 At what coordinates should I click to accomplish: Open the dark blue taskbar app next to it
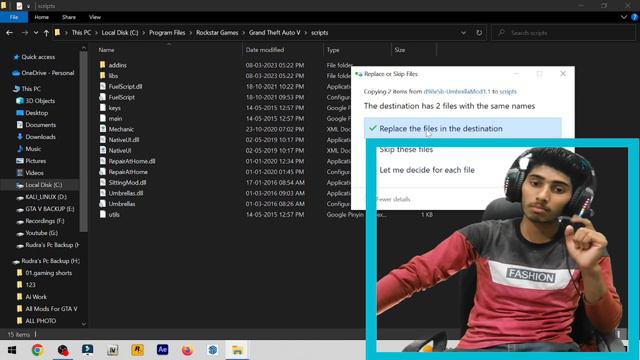tap(87, 350)
